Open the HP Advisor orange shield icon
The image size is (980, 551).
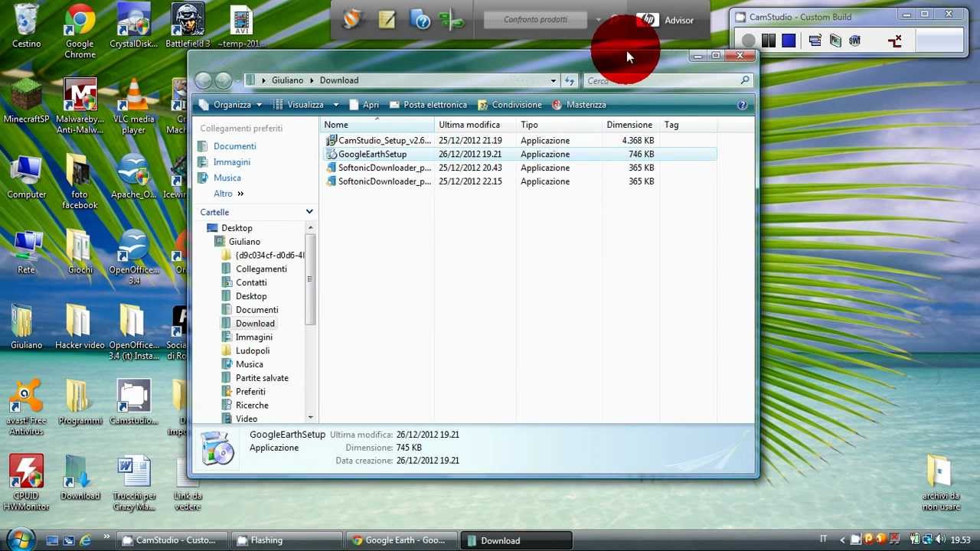[352, 20]
